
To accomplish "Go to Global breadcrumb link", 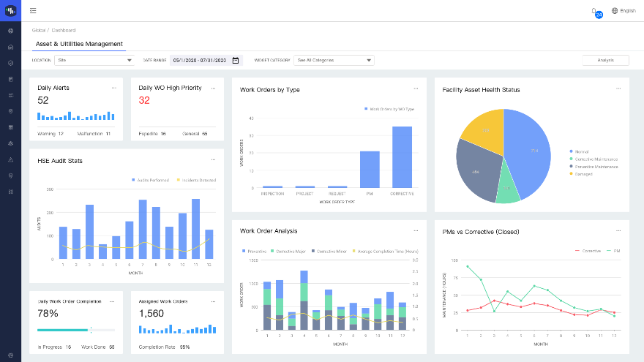I will click(x=39, y=31).
